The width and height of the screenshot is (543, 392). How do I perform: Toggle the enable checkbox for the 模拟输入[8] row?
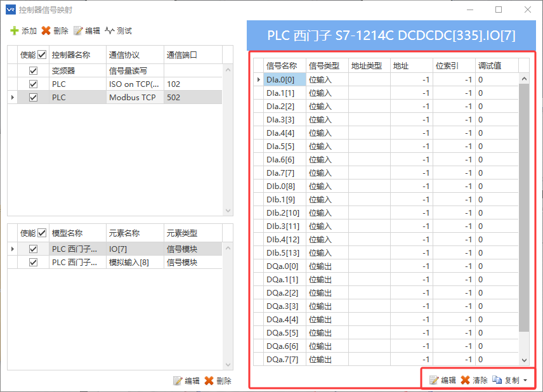coord(33,263)
